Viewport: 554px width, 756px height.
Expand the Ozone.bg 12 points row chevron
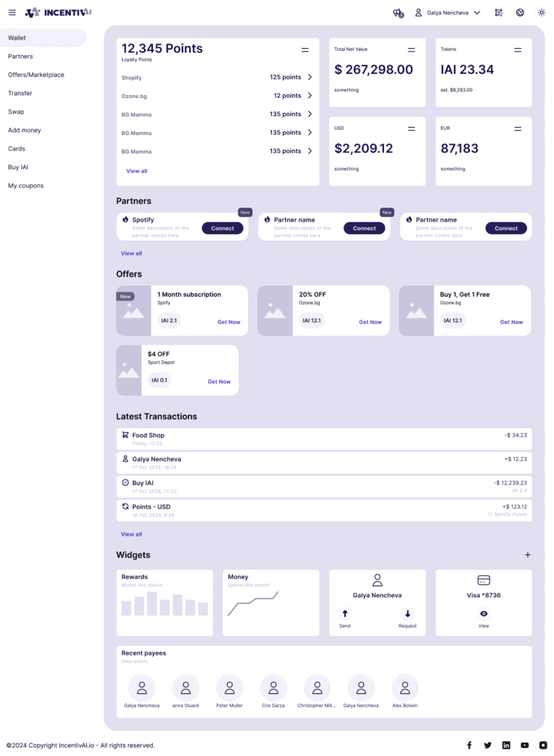(x=310, y=95)
